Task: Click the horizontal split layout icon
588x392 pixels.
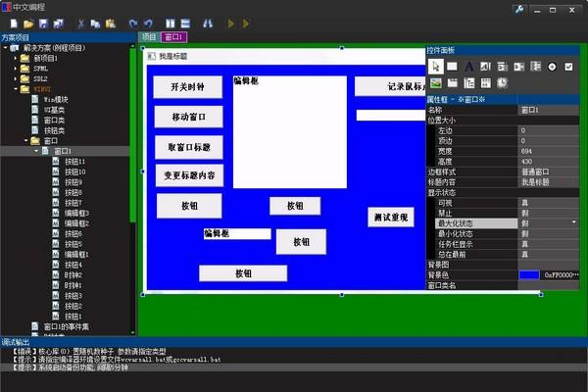Action: click(x=185, y=24)
